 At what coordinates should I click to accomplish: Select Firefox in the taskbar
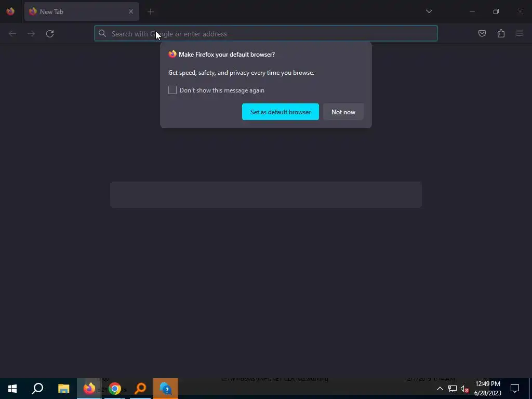[89, 389]
